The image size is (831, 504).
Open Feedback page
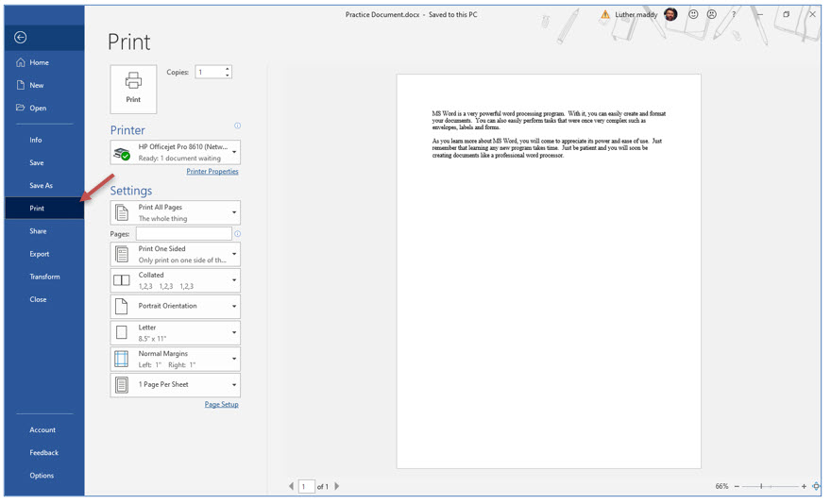point(44,454)
